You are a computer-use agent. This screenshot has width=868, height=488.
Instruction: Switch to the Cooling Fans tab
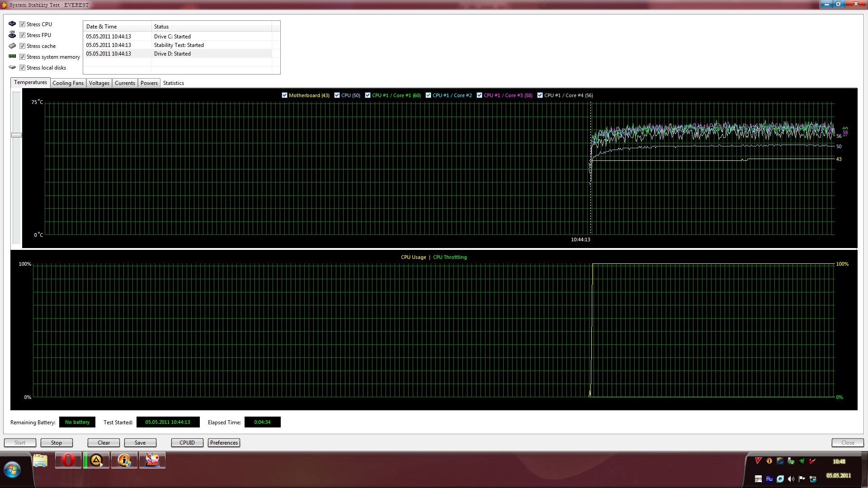click(68, 83)
